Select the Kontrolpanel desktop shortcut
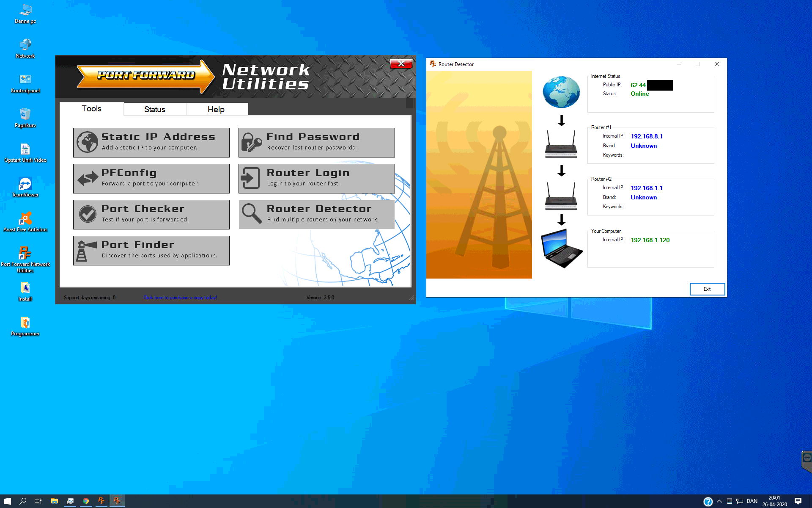The height and width of the screenshot is (508, 812). pos(25,83)
